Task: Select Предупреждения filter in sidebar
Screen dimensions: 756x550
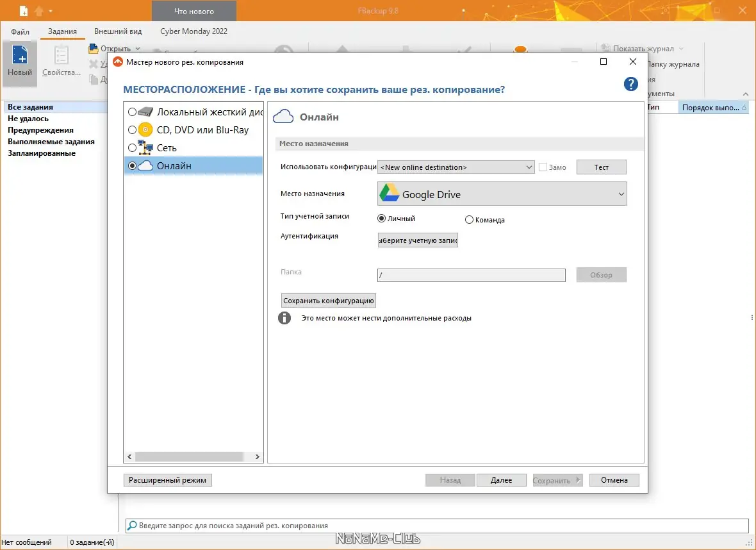Action: [x=40, y=130]
